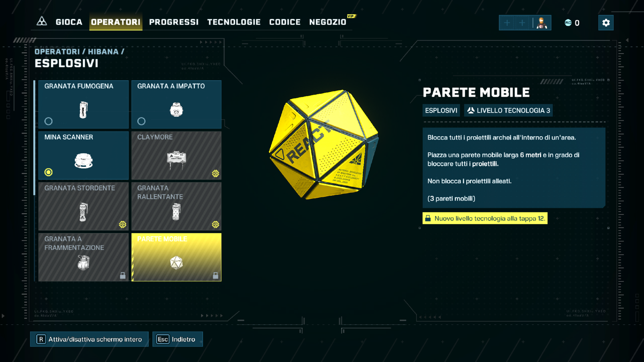
Task: Select the Granata Stordente tile label
Action: [80, 188]
